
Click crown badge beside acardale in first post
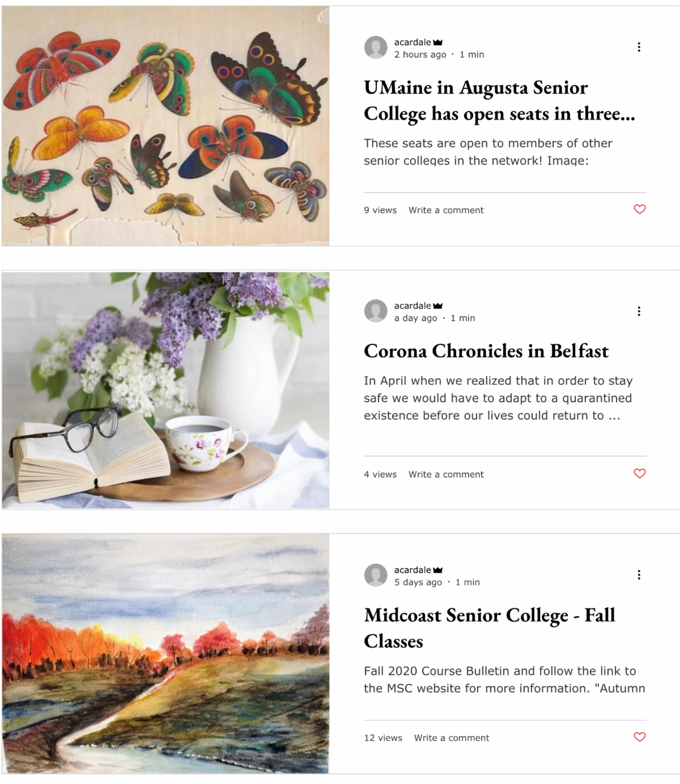(437, 42)
